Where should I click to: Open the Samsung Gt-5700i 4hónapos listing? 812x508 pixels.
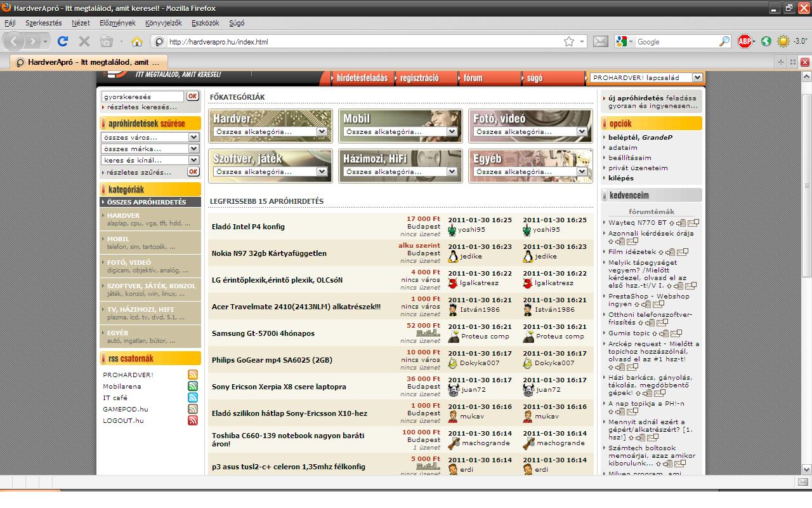click(x=263, y=333)
